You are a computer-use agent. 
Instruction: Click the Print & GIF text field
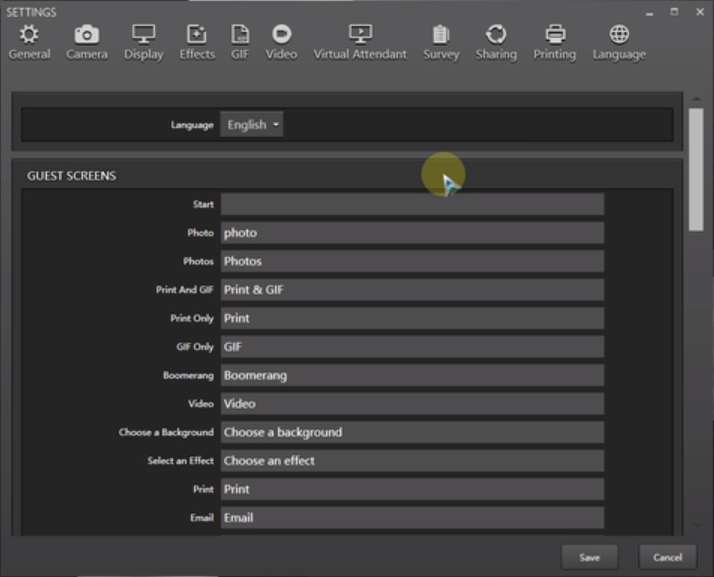(x=411, y=290)
